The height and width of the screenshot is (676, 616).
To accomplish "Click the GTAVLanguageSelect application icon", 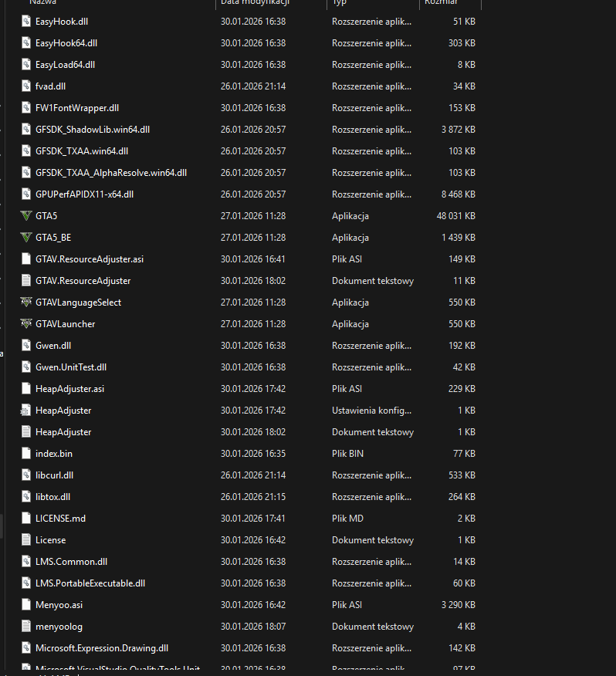I will 26,302.
